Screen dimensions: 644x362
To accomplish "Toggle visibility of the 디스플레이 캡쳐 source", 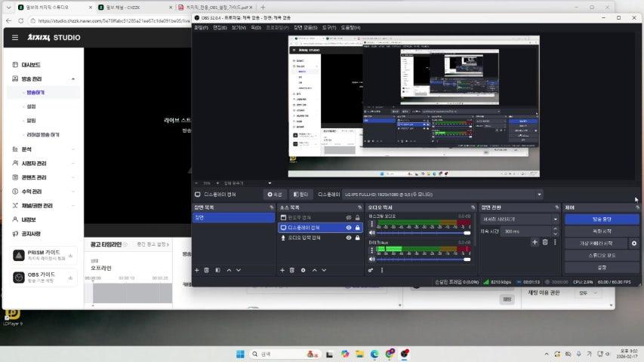I will coord(349,227).
